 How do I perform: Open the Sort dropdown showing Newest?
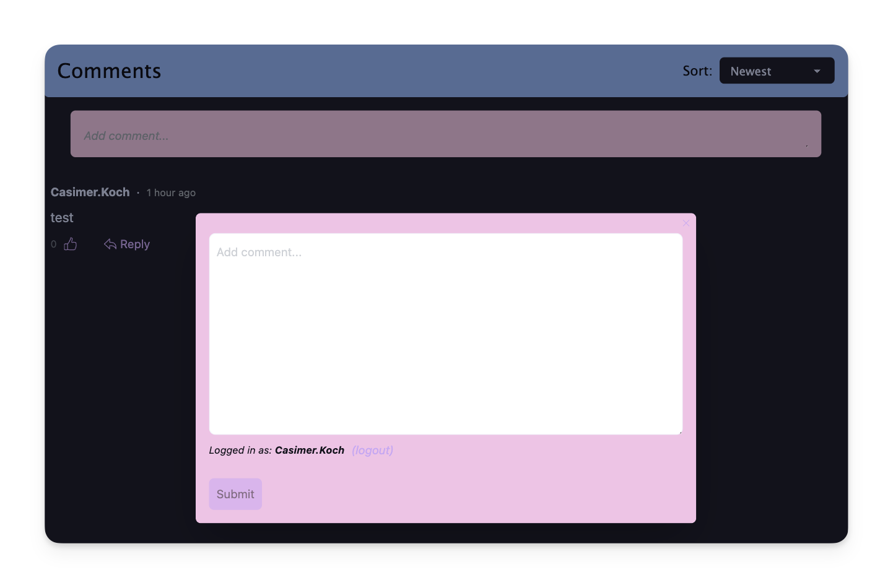tap(777, 71)
